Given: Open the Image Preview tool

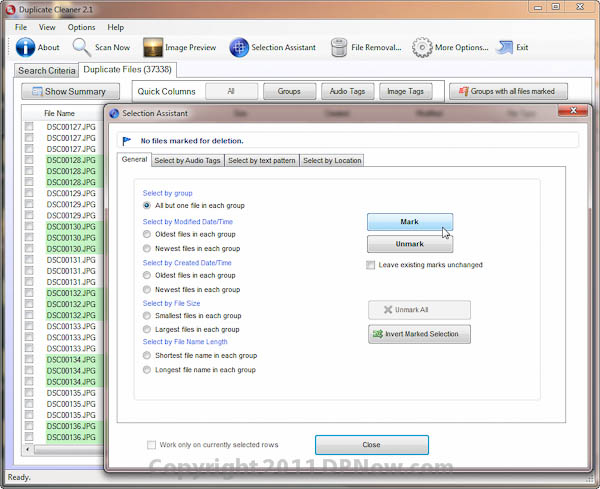Looking at the screenshot, I should [153, 47].
